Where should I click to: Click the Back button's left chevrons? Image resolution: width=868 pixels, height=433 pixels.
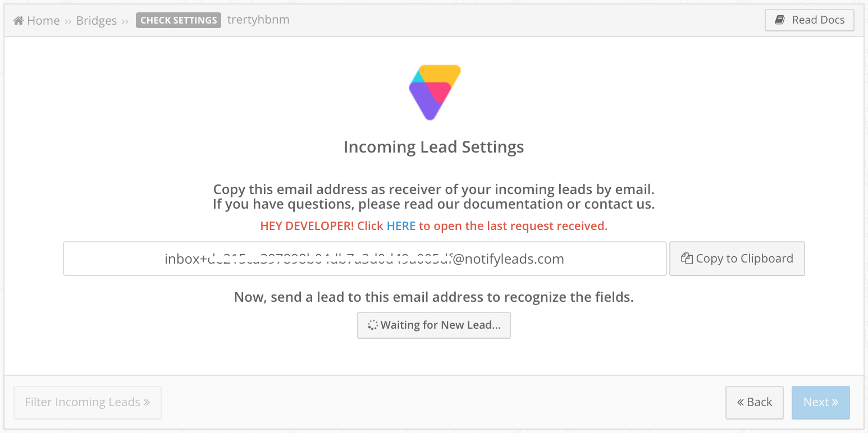click(741, 402)
